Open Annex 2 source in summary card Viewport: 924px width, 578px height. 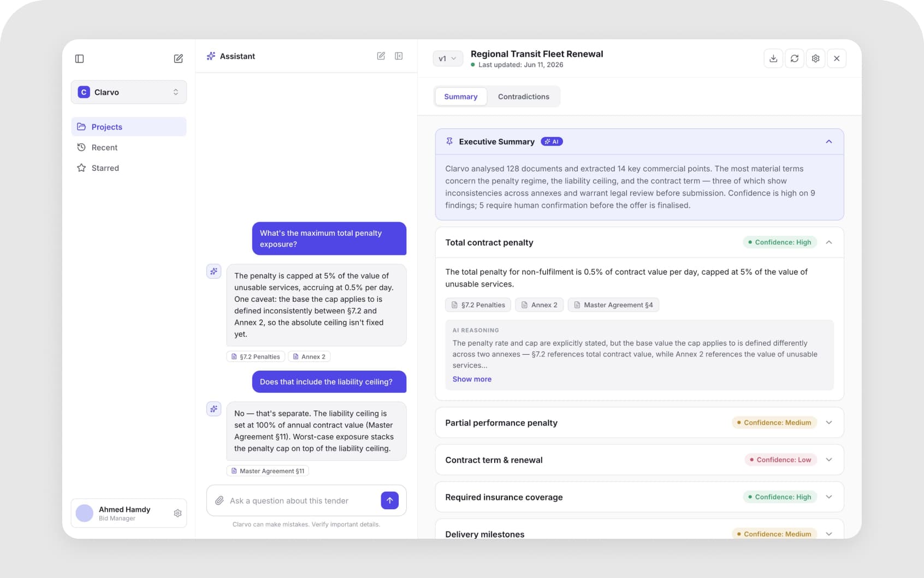click(539, 305)
